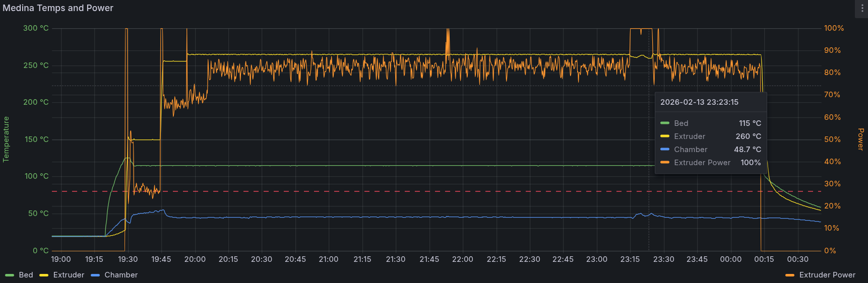The height and width of the screenshot is (283, 868).
Task: Click the 300 °C left axis label
Action: coord(36,28)
